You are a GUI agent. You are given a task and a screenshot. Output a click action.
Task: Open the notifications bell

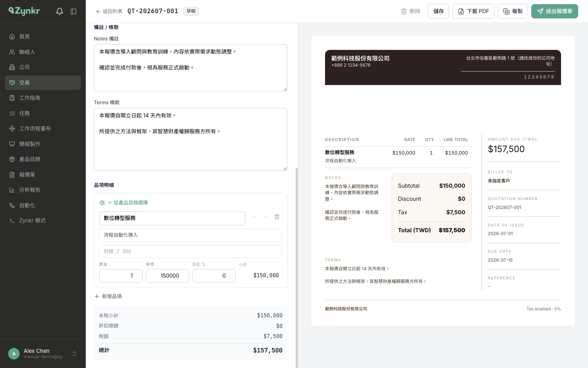[60, 11]
